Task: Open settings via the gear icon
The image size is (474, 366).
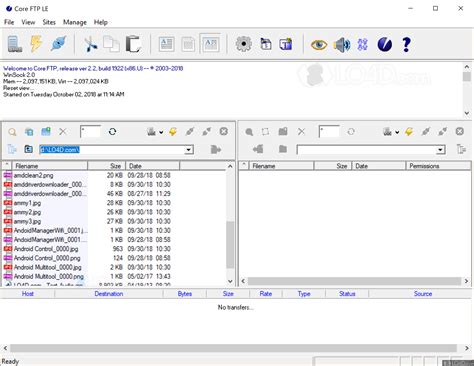Action: tap(244, 44)
